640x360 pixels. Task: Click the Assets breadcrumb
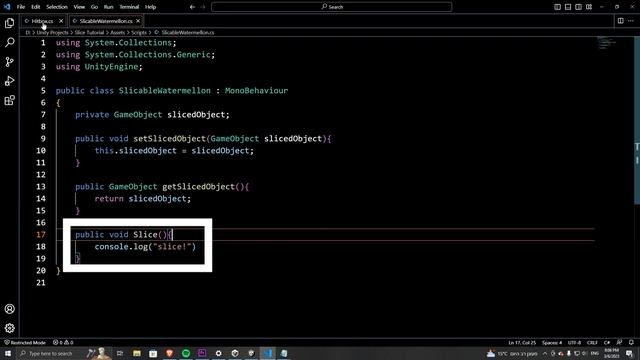click(x=118, y=32)
